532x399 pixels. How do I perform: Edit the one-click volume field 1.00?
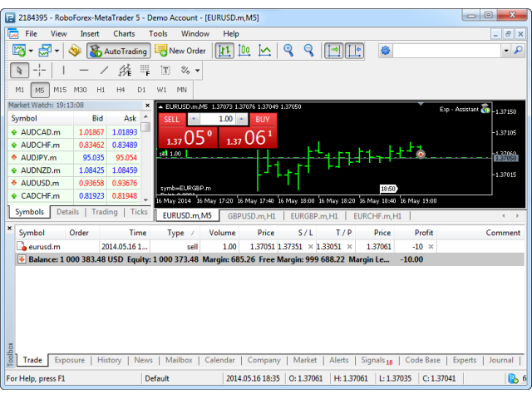tap(218, 119)
